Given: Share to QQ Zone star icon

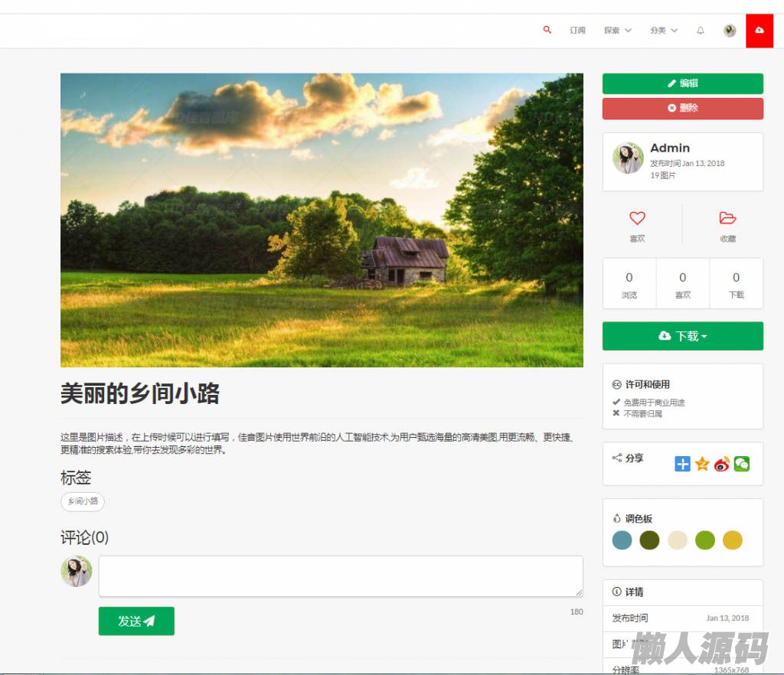Looking at the screenshot, I should point(702,464).
